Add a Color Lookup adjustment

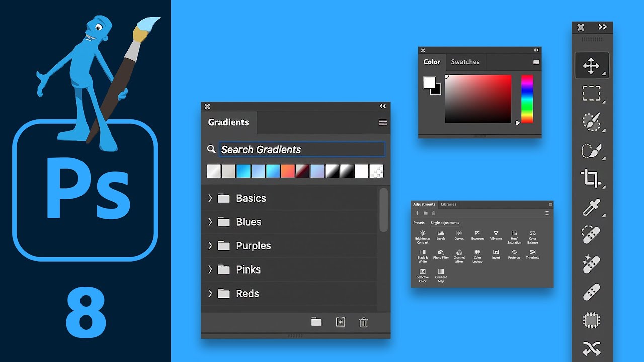(x=477, y=256)
